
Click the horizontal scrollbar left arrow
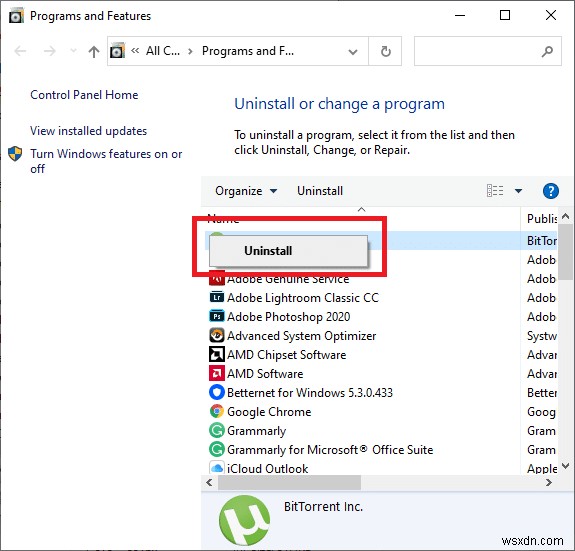(x=209, y=482)
